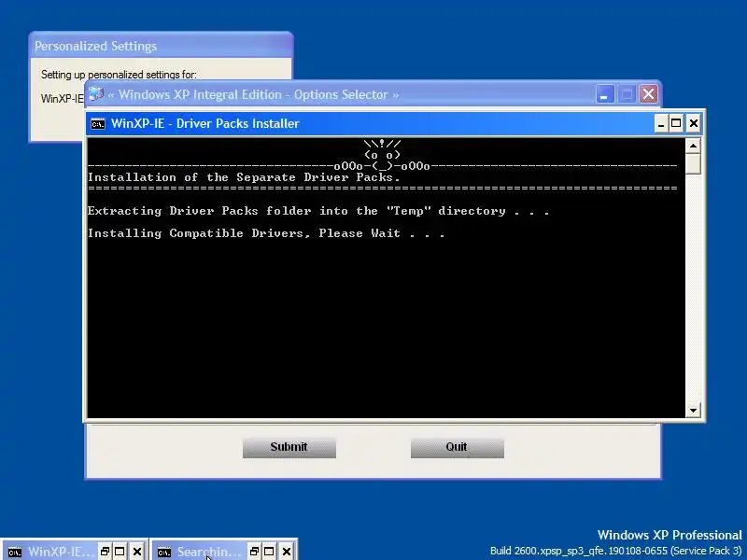Click the Submit button in Options Selector

point(289,448)
